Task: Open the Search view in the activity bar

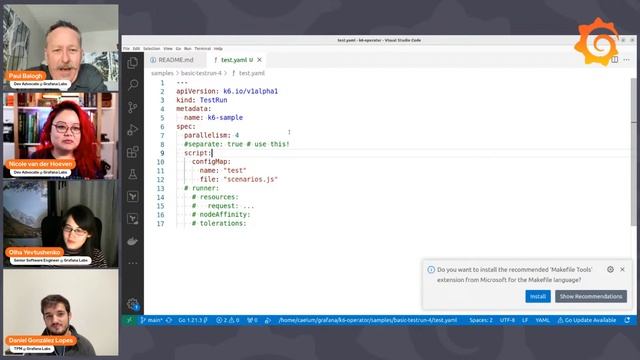Action: (133, 85)
